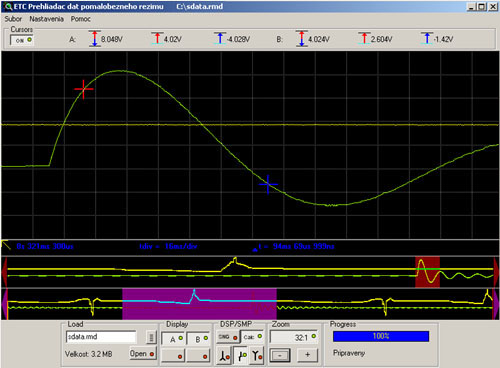Click the 100% progress bar
Viewport: 500px width, 368px height.
click(x=381, y=336)
